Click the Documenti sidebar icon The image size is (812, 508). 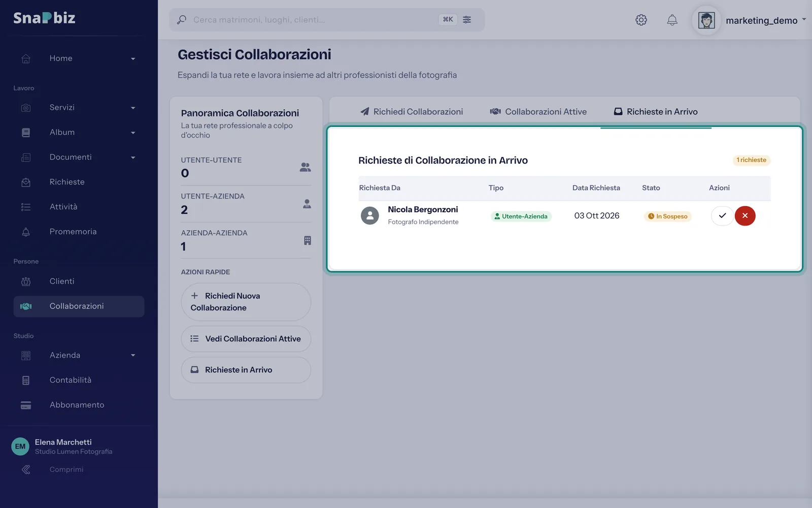click(x=26, y=157)
